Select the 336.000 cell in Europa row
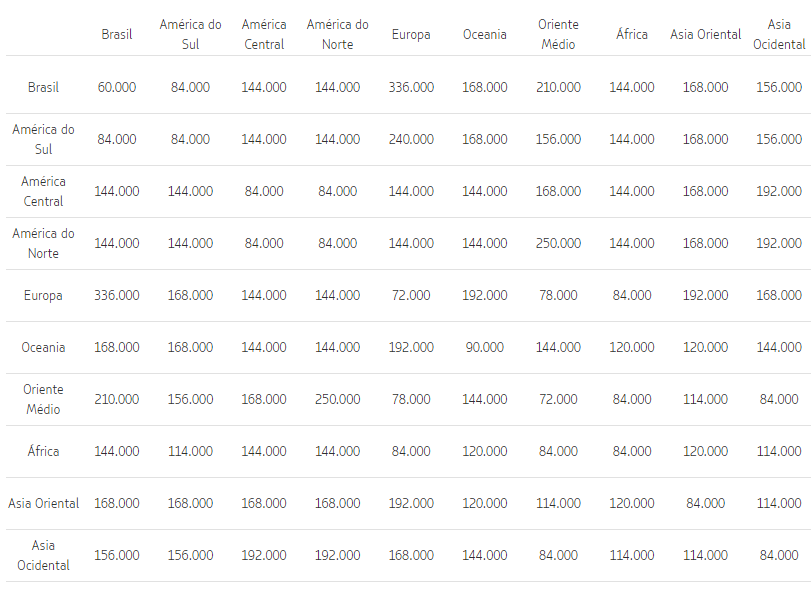 coord(117,295)
